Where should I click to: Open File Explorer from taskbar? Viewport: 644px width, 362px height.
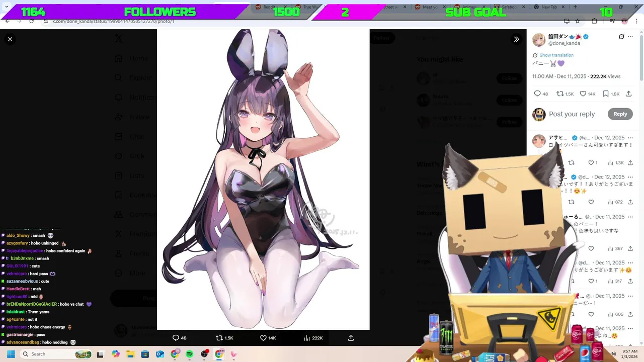pos(130,354)
